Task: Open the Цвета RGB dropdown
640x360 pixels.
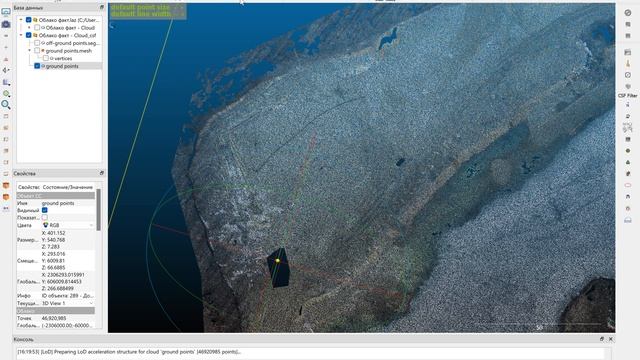Action: coord(68,225)
